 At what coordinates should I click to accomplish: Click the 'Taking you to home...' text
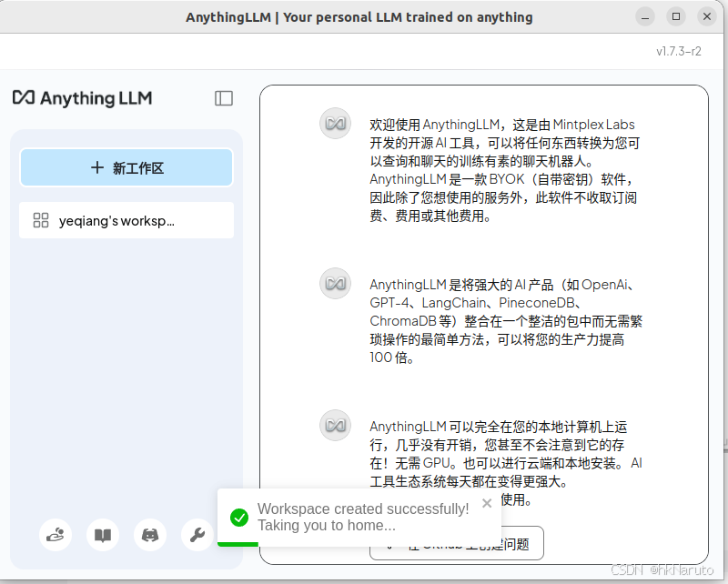pyautogui.click(x=327, y=526)
